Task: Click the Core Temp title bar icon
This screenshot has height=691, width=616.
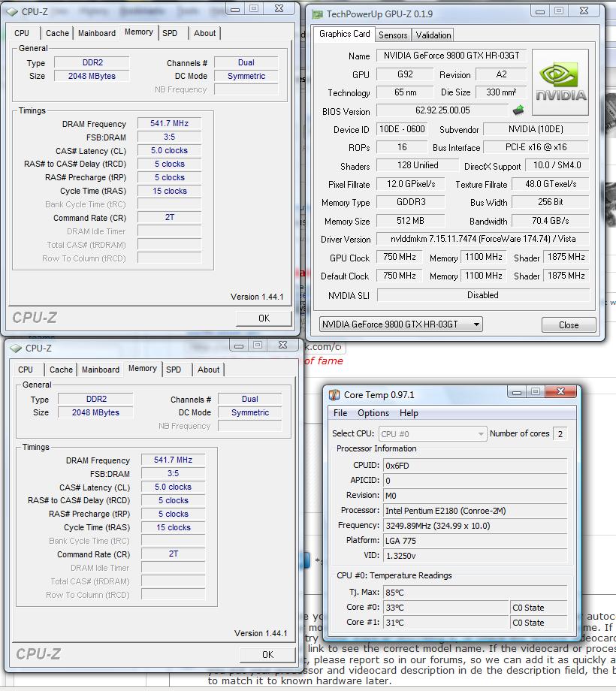Action: tap(334, 395)
